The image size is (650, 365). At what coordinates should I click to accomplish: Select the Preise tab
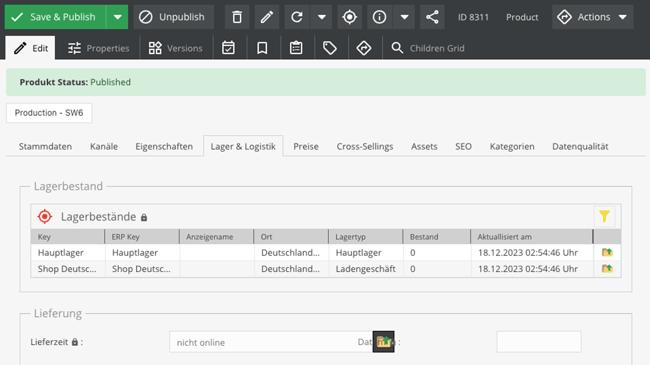[306, 146]
